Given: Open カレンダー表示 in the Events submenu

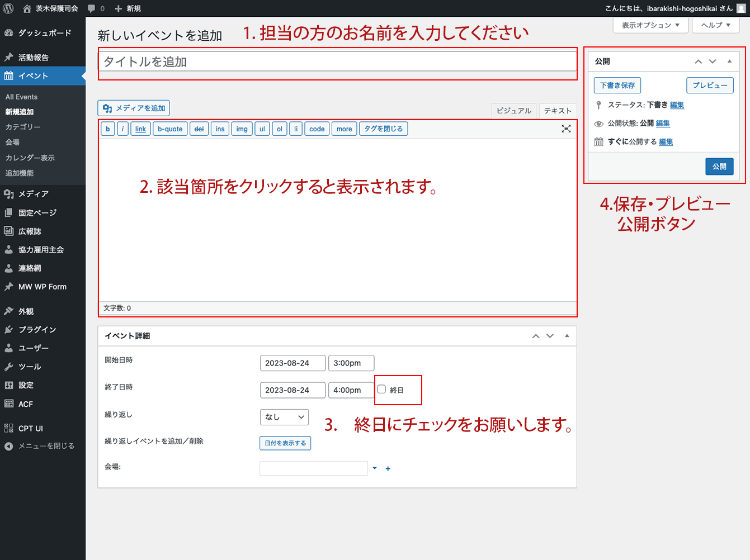Looking at the screenshot, I should click(30, 158).
